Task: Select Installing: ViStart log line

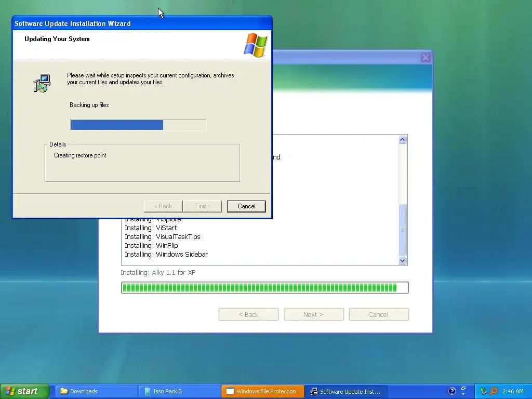Action: click(151, 228)
